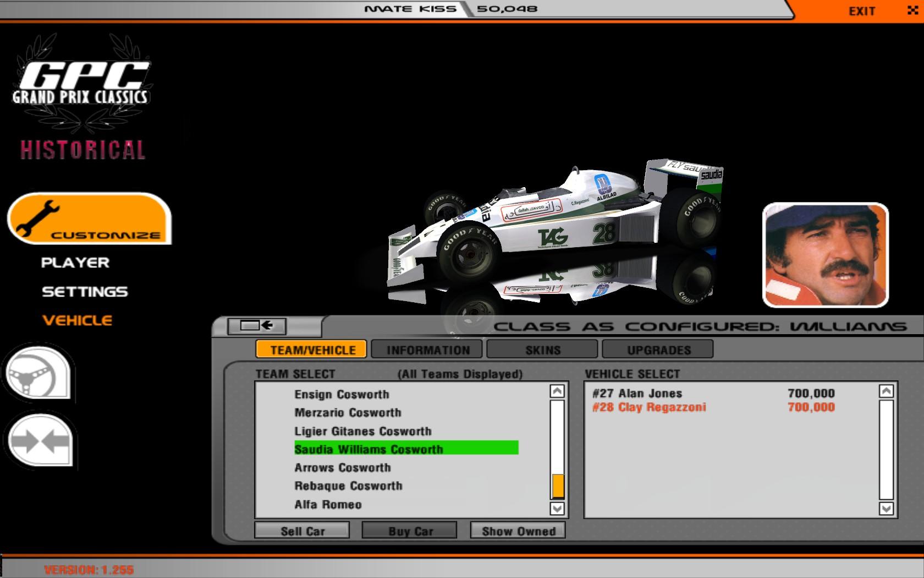Image resolution: width=924 pixels, height=578 pixels.
Task: Switch to the Team/Vehicle tab
Action: click(x=311, y=350)
